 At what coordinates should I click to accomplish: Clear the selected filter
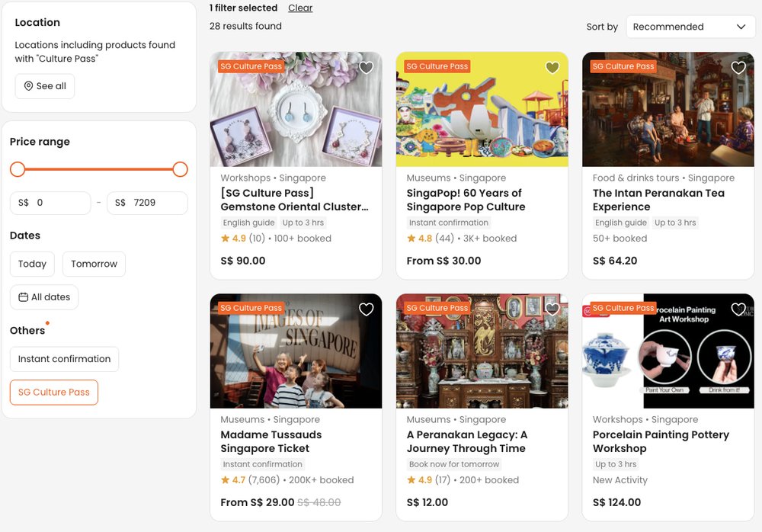tap(300, 8)
